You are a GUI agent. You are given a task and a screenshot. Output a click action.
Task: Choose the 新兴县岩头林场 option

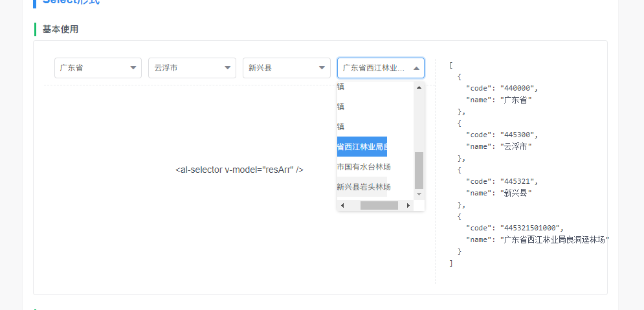point(362,187)
